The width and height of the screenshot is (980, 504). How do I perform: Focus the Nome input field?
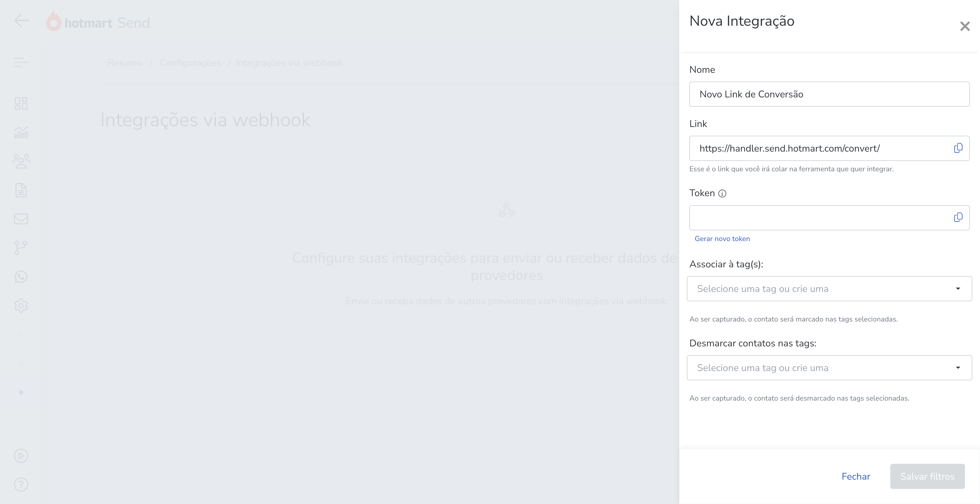829,94
